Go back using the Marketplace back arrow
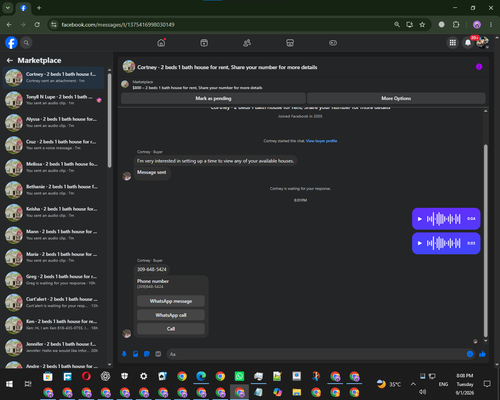This screenshot has height=400, width=500. (x=10, y=60)
